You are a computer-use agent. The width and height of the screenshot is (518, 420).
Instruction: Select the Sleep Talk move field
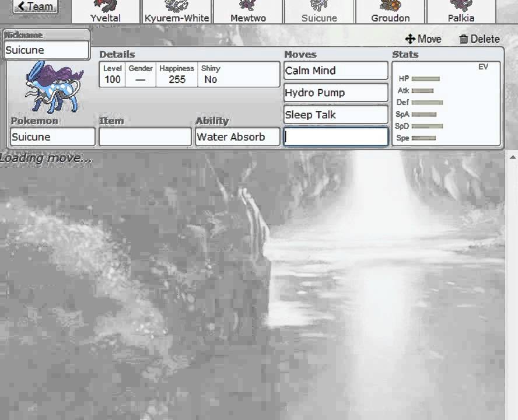click(335, 115)
